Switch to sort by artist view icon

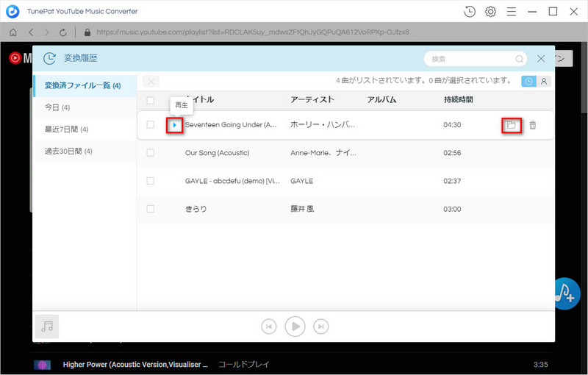tap(544, 82)
